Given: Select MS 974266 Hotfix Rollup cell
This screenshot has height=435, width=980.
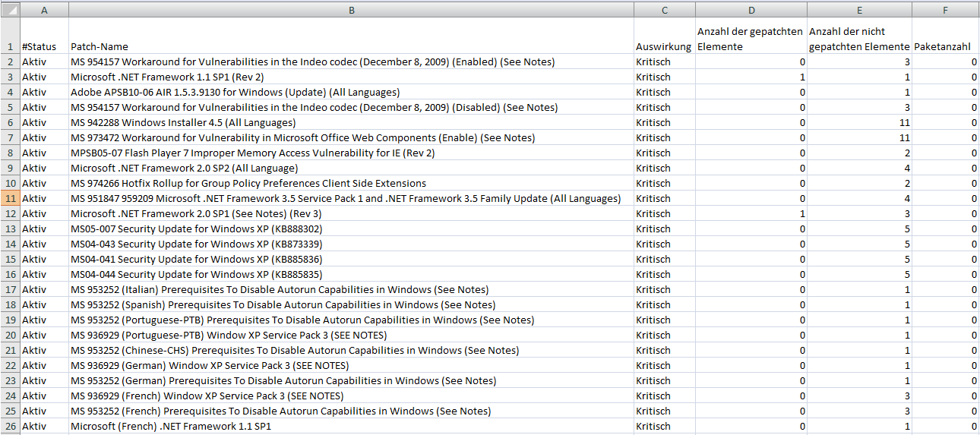Looking at the screenshot, I should pyautogui.click(x=351, y=183).
